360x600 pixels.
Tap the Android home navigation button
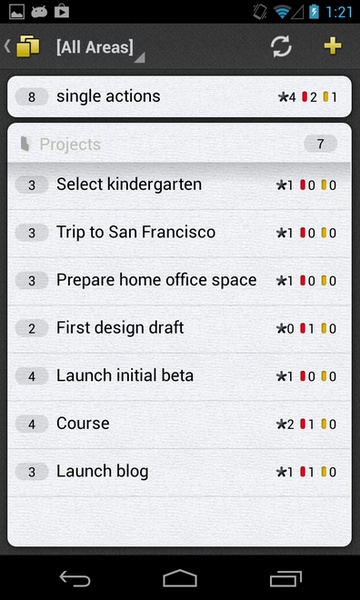click(x=180, y=578)
